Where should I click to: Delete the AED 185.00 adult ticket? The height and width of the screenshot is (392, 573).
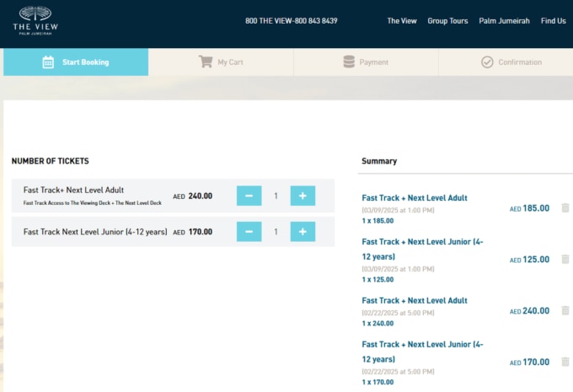[565, 208]
